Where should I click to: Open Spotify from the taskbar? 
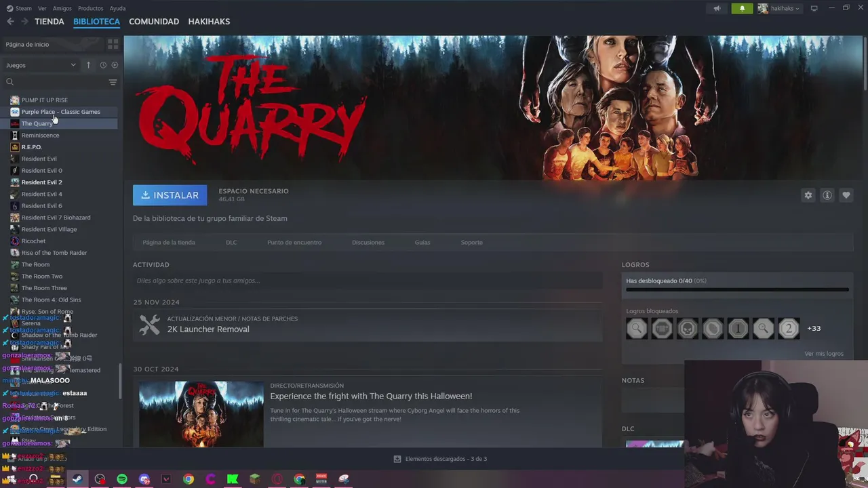122,479
